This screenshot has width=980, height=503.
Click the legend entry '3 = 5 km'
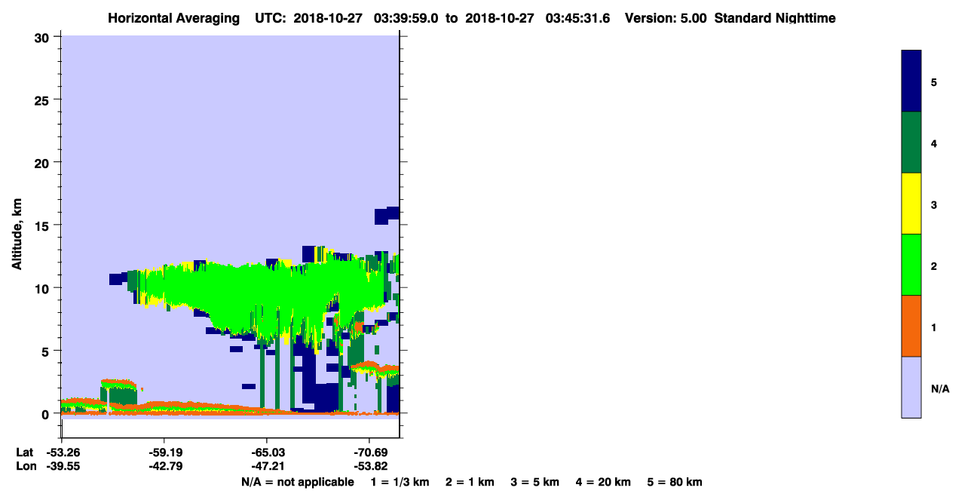(536, 482)
